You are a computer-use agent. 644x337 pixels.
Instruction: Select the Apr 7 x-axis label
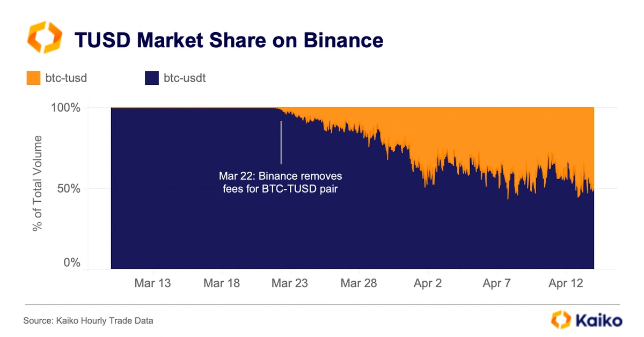coord(496,283)
